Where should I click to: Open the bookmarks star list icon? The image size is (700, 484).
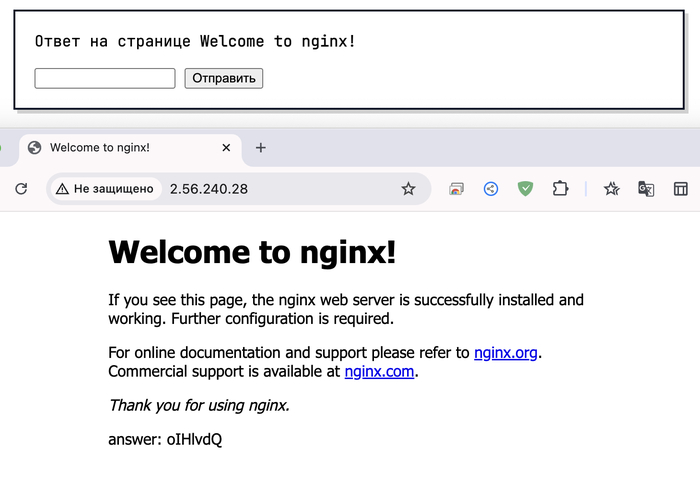tap(611, 188)
